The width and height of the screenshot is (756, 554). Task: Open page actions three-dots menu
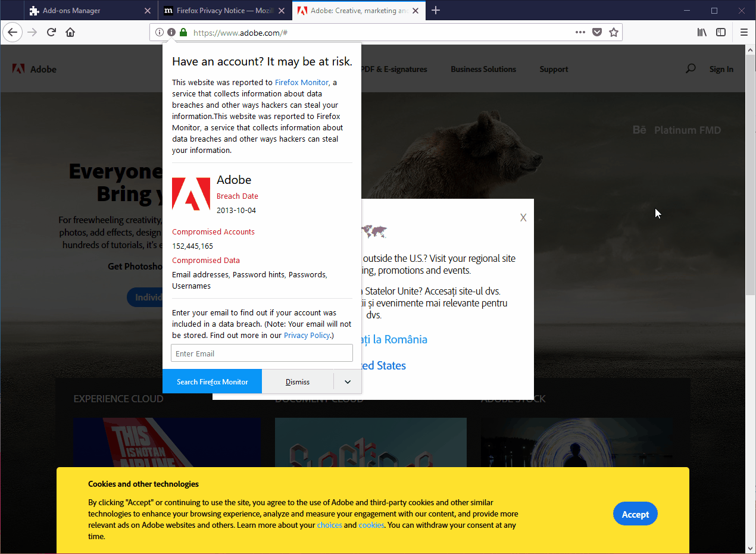pyautogui.click(x=580, y=33)
